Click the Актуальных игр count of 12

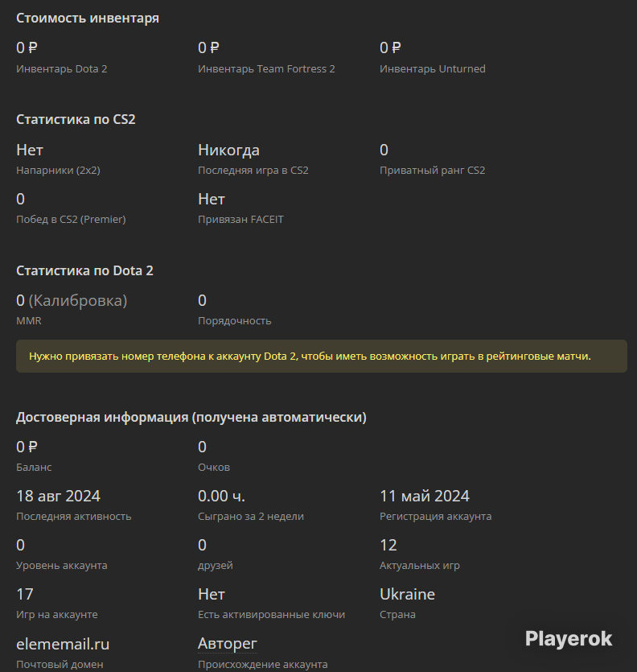click(388, 545)
